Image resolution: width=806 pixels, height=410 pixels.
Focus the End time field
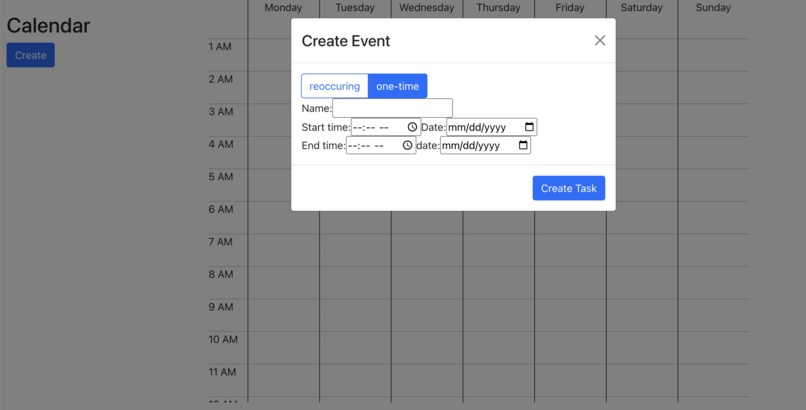point(381,145)
